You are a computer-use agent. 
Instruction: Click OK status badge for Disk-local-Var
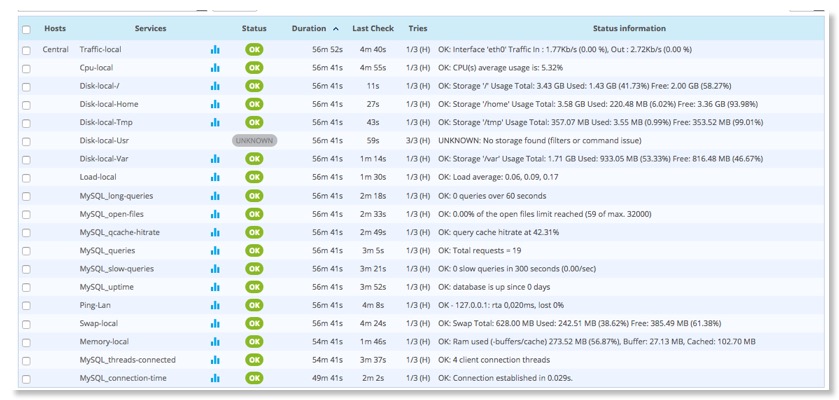pos(254,159)
